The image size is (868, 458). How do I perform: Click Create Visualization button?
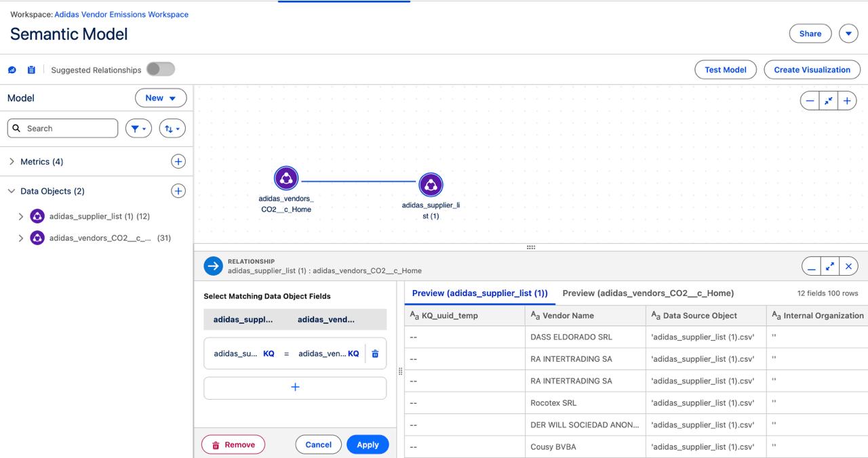pyautogui.click(x=812, y=70)
